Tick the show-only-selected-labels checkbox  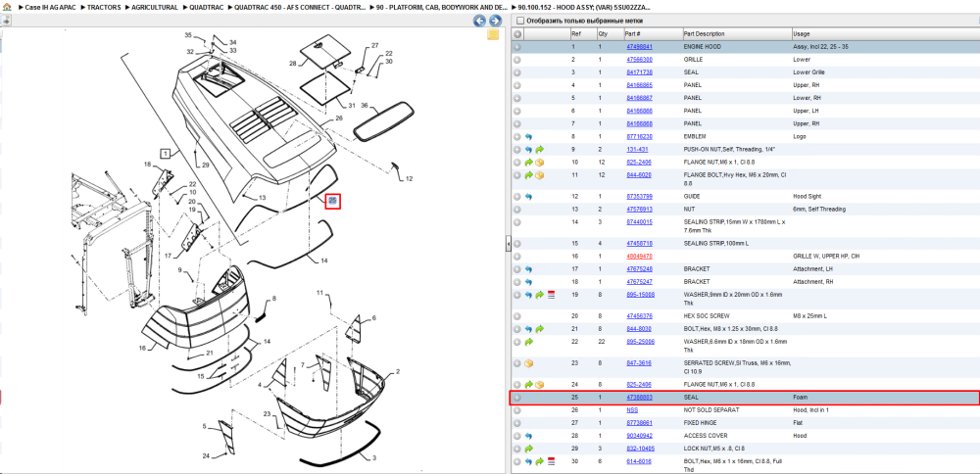(520, 21)
